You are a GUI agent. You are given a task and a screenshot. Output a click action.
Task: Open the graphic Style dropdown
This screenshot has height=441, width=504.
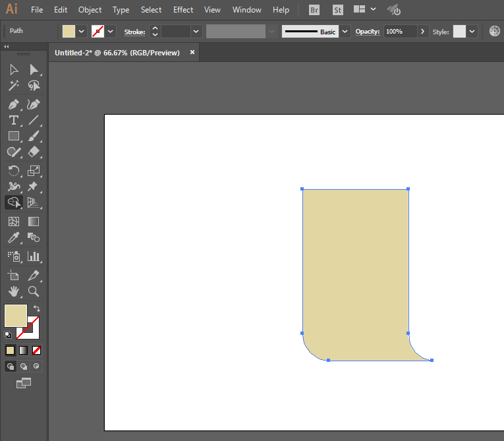coord(472,32)
